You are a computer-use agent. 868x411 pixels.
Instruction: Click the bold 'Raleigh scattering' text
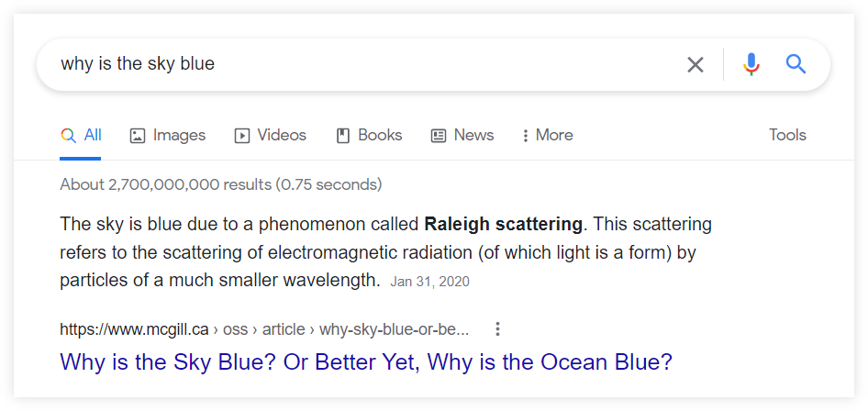[503, 224]
